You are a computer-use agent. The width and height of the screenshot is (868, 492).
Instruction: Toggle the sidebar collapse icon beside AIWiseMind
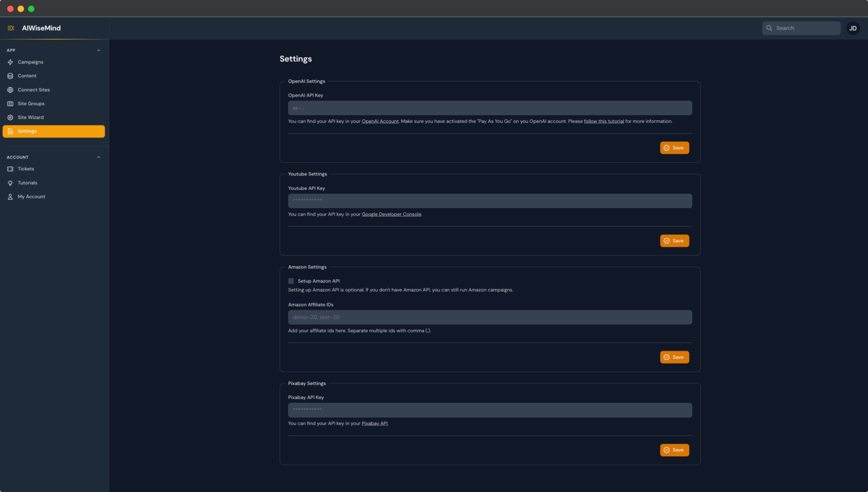pos(11,28)
